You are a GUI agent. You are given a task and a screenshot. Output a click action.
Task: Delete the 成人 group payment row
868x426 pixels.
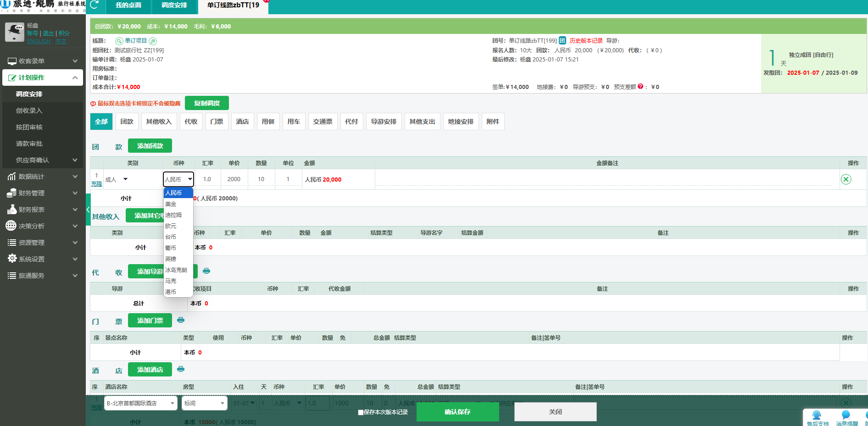click(x=846, y=179)
